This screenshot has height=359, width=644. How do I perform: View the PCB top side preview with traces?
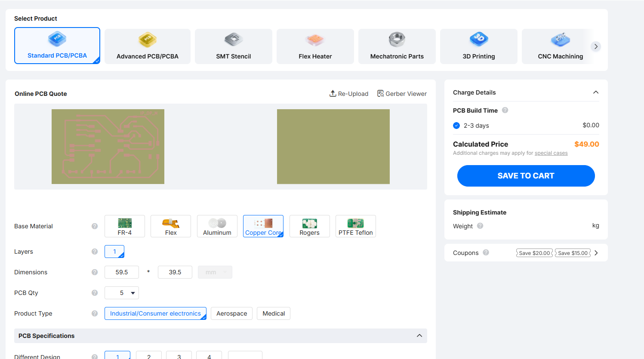[108, 147]
